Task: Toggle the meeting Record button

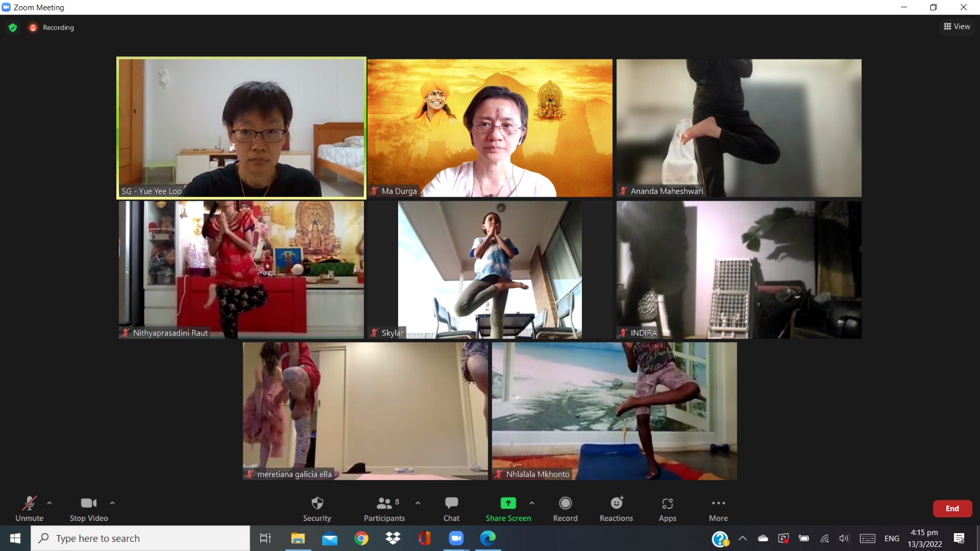Action: 565,509
